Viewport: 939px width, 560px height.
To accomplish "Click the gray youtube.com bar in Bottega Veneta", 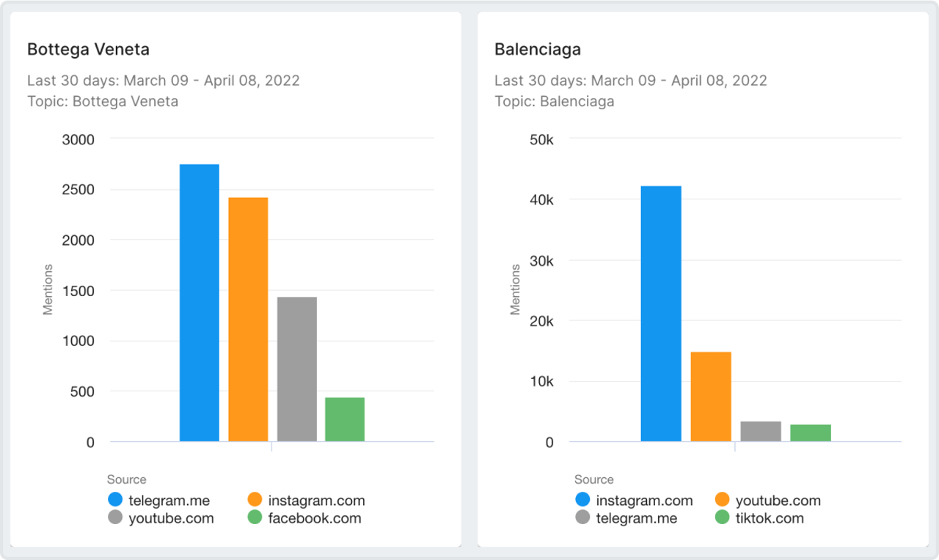I will coord(297,369).
